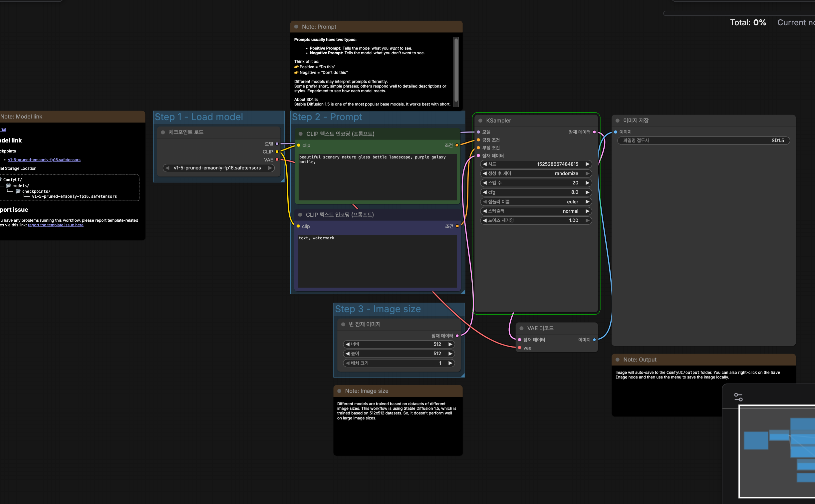Click the minimap settings sliders icon

coord(738,397)
